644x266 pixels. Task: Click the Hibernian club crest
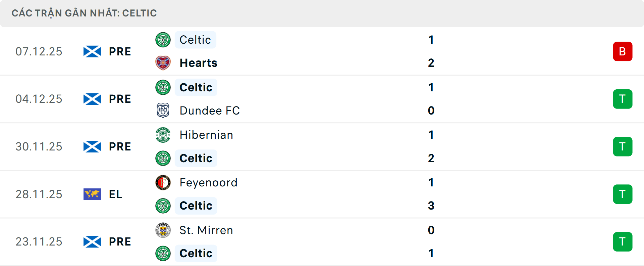point(163,135)
